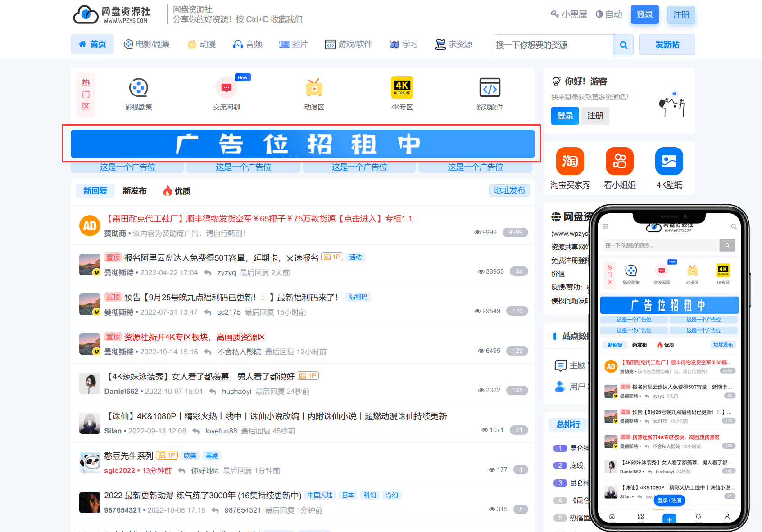The width and height of the screenshot is (762, 532).
Task: Select the 优质 flame tab
Action: coord(177,191)
